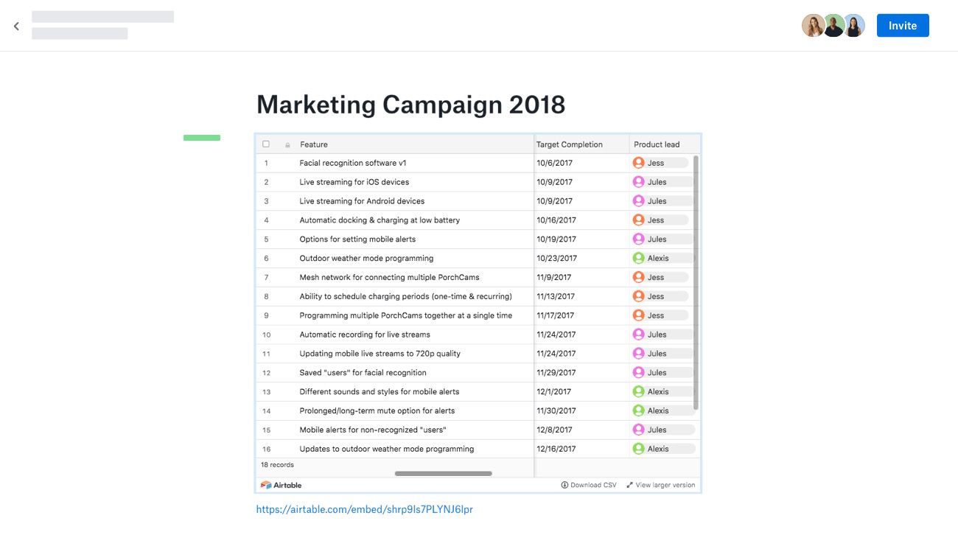
Task: Click the lock icon in table header
Action: (x=287, y=145)
